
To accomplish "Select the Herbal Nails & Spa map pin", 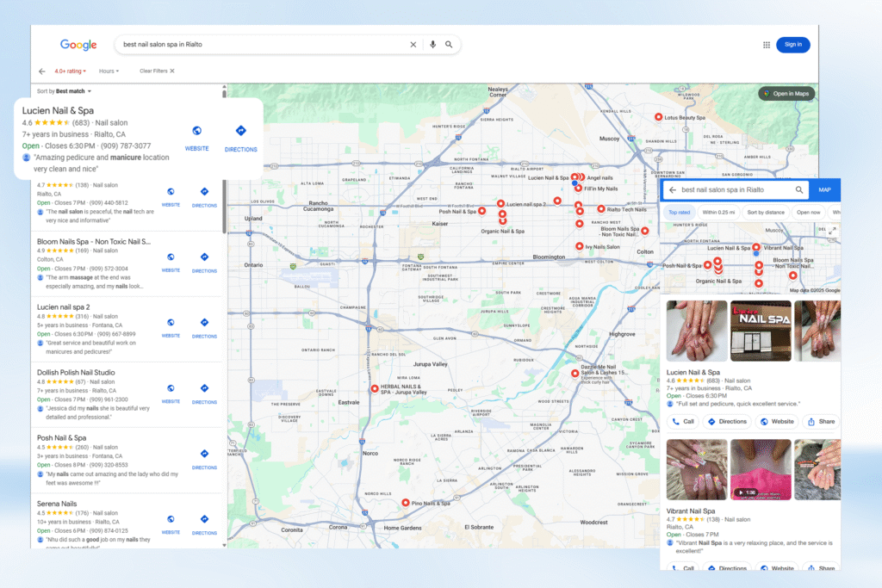I will (x=375, y=388).
